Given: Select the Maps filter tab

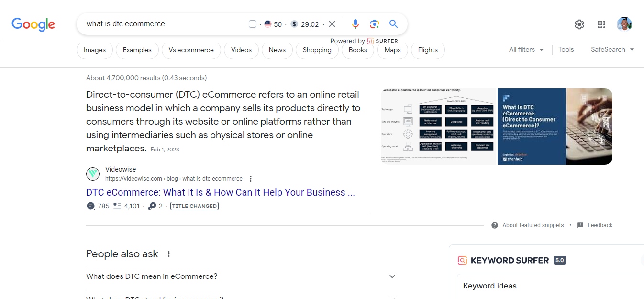Looking at the screenshot, I should pos(393,50).
